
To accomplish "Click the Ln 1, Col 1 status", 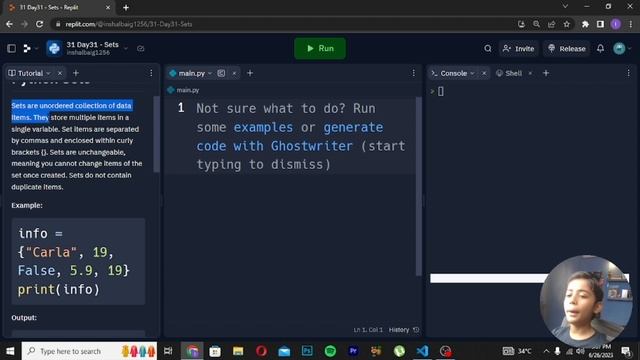I will click(x=368, y=330).
